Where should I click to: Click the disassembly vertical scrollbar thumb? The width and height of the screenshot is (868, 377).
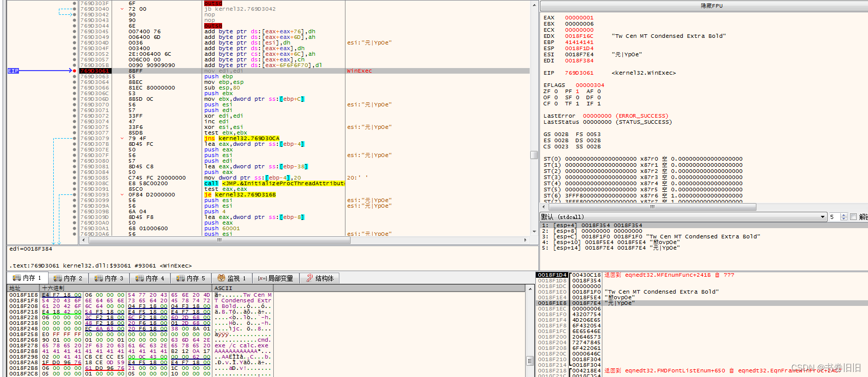[534, 155]
